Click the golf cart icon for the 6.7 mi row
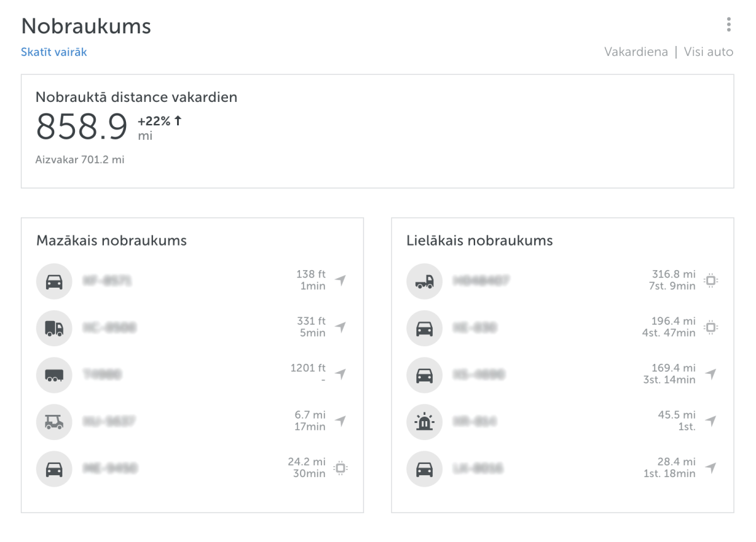Screen dimensions: 756x542 click(54, 422)
